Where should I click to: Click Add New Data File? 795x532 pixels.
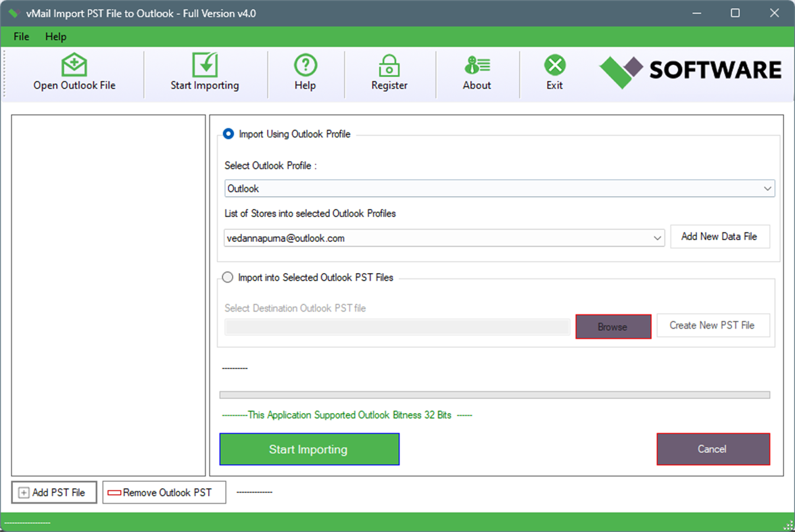click(x=720, y=237)
